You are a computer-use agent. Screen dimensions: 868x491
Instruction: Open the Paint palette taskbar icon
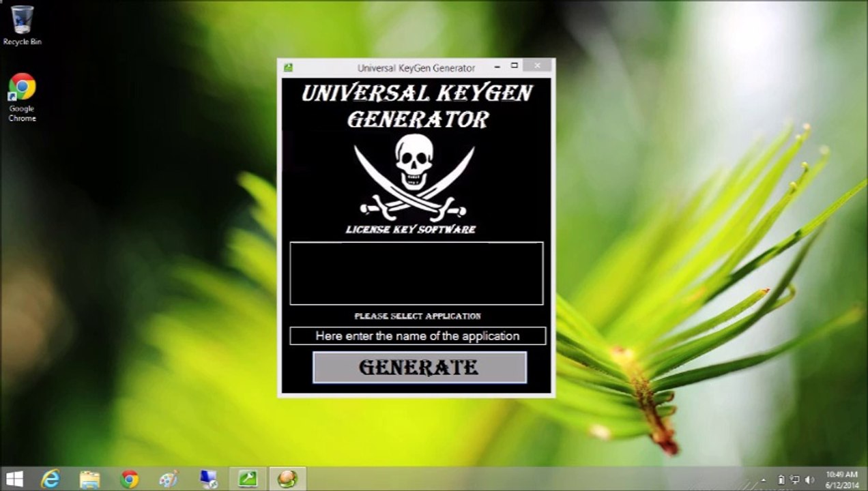point(168,479)
